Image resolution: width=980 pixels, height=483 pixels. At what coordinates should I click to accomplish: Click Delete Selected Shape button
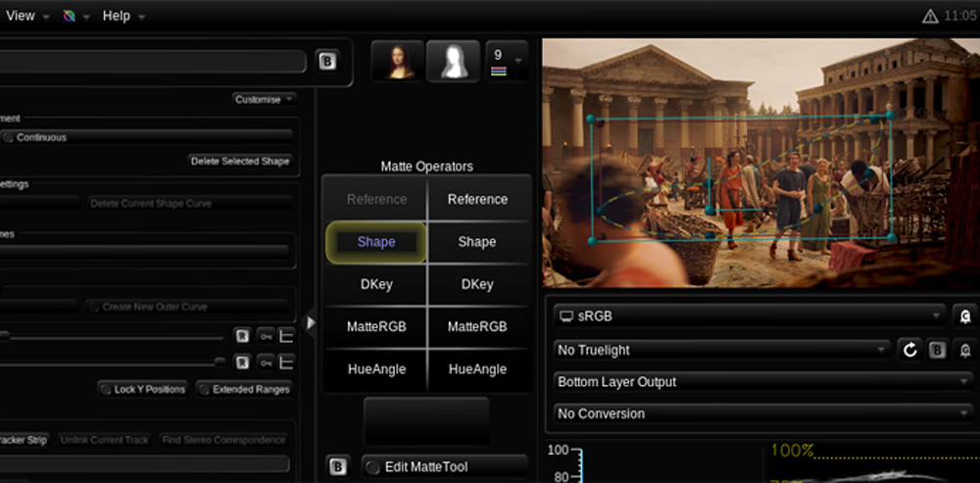pos(241,162)
